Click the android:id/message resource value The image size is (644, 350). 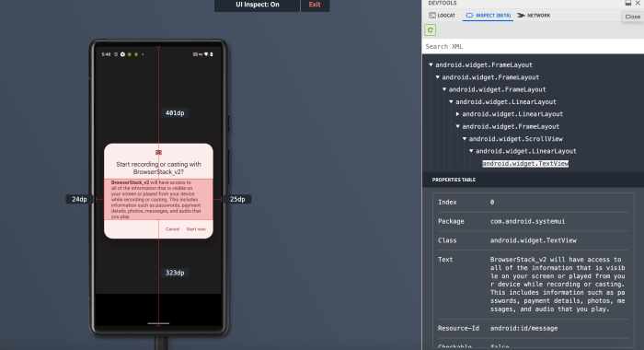[x=523, y=328]
